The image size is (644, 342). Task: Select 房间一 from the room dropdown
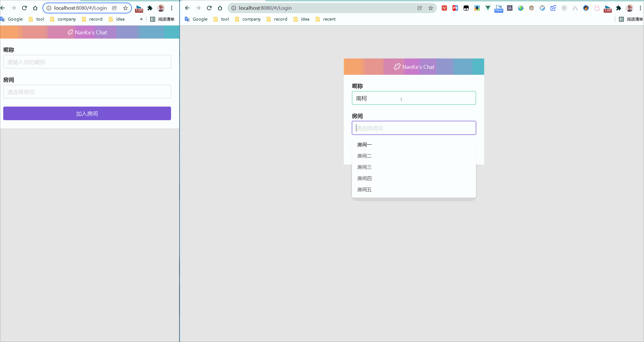(364, 145)
